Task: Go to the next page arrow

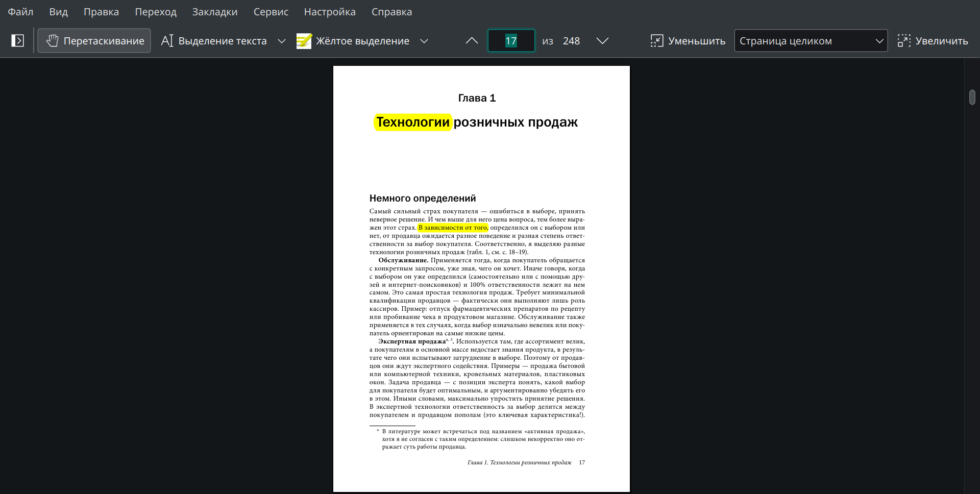Action: coord(603,41)
